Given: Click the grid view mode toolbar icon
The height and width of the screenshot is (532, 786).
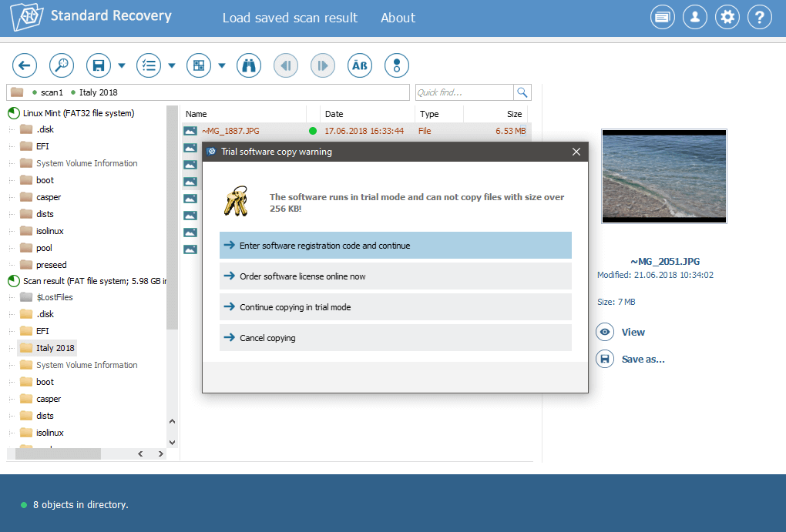Looking at the screenshot, I should coord(199,65).
